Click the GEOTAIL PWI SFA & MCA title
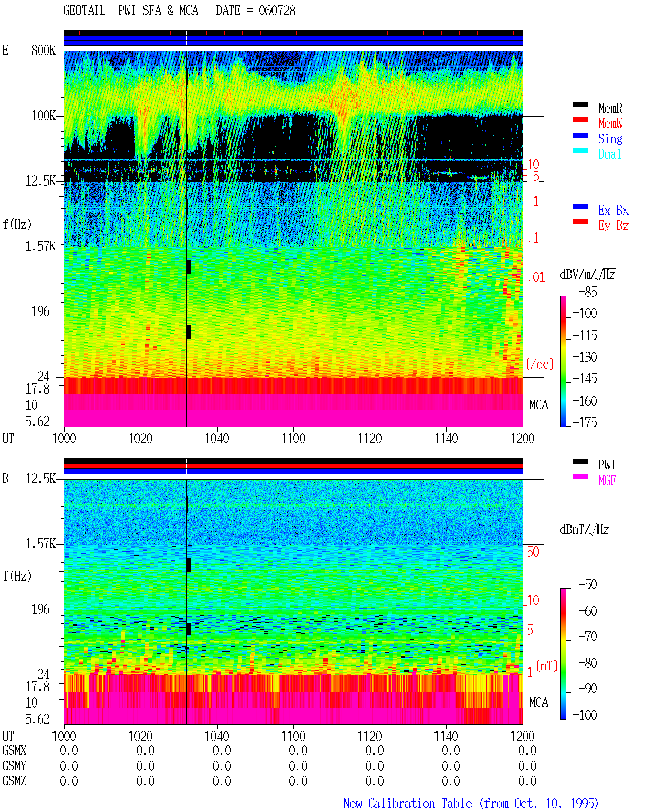Image resolution: width=652 pixels, height=812 pixels. (x=130, y=11)
